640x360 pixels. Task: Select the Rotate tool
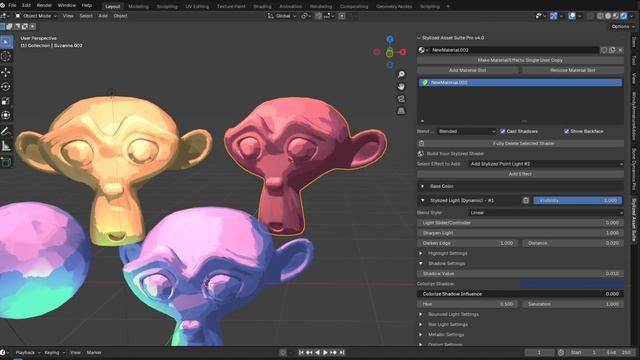point(6,87)
